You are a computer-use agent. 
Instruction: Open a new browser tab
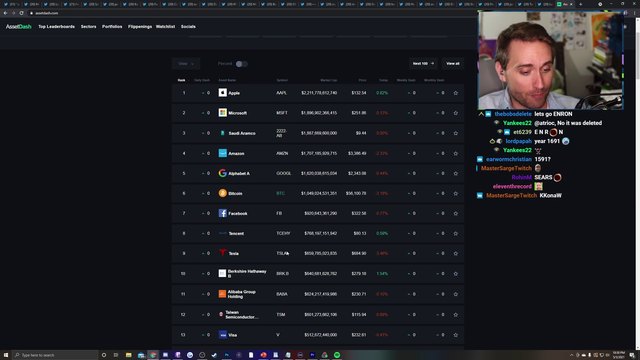(x=581, y=4)
